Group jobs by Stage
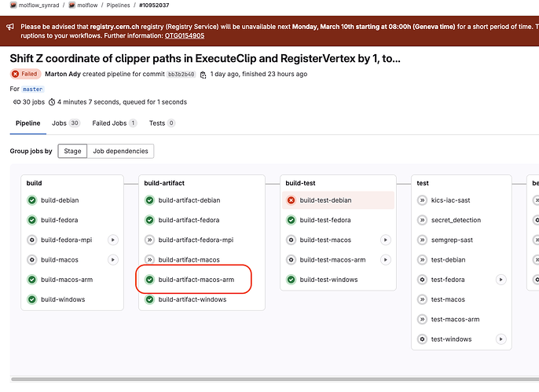The image size is (539, 392). 72,151
